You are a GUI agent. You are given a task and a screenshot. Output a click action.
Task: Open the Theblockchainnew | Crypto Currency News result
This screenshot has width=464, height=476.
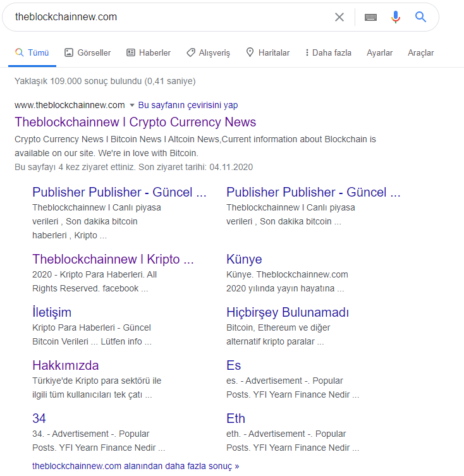click(135, 122)
